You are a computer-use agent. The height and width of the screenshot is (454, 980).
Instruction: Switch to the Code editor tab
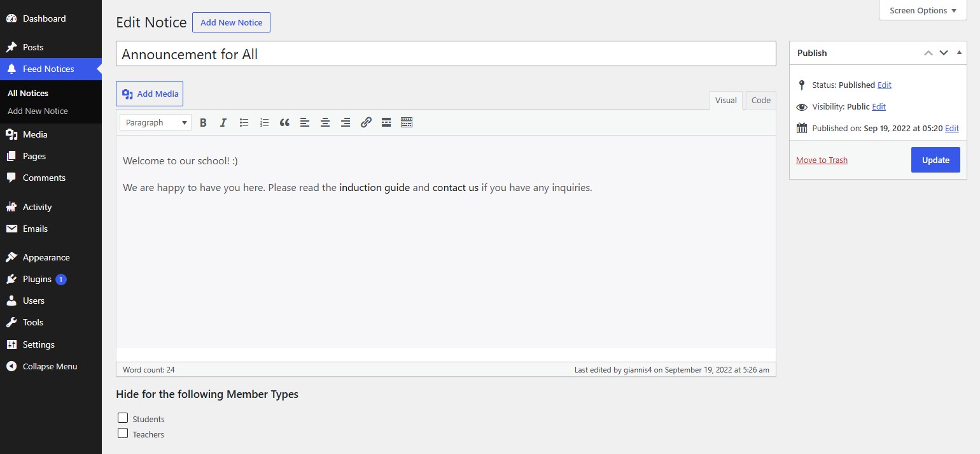760,100
